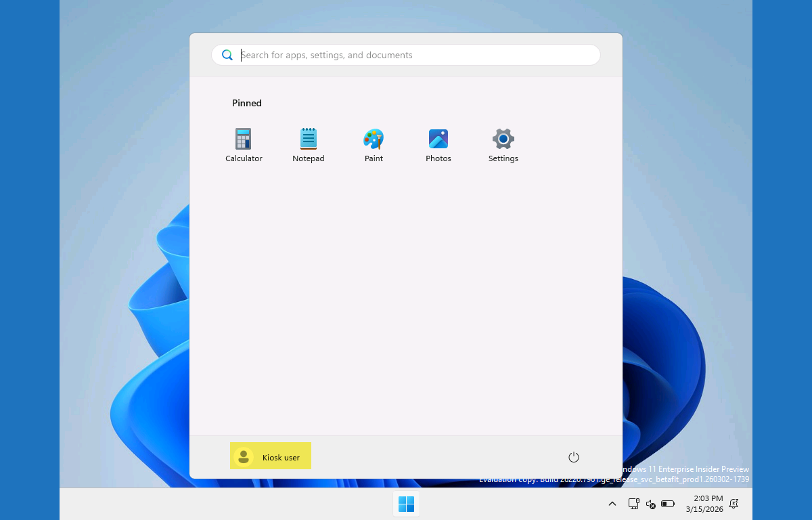This screenshot has width=812, height=520.
Task: Click the muted volume icon in tray
Action: pyautogui.click(x=651, y=504)
